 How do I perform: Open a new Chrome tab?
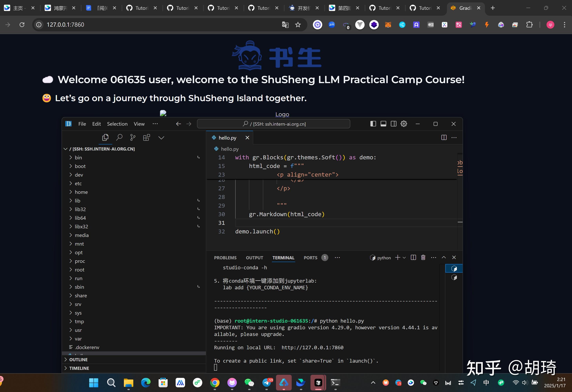pyautogui.click(x=492, y=8)
